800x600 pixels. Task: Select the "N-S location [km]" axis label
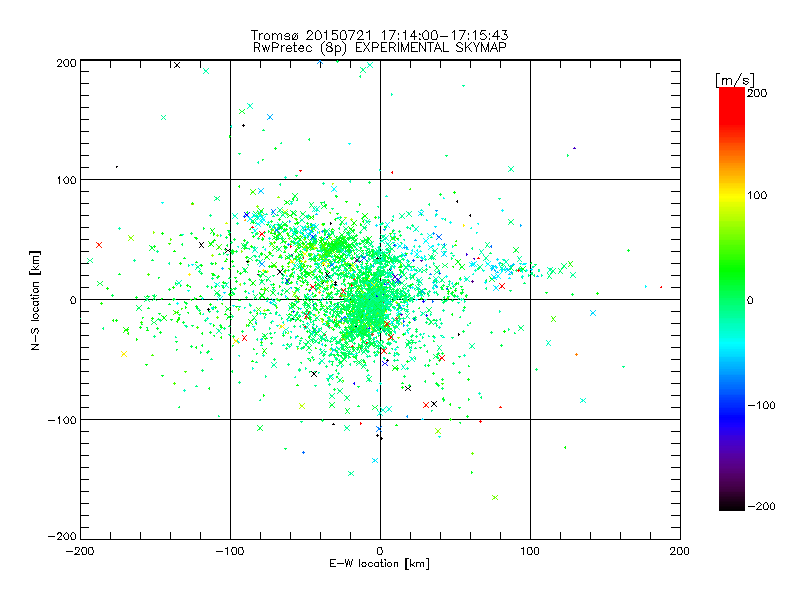(x=35, y=301)
